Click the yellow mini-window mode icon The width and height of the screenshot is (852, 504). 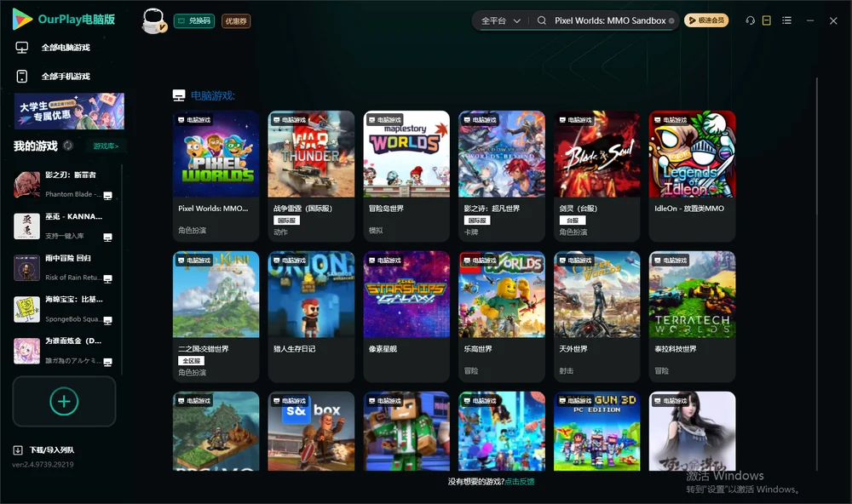[767, 20]
